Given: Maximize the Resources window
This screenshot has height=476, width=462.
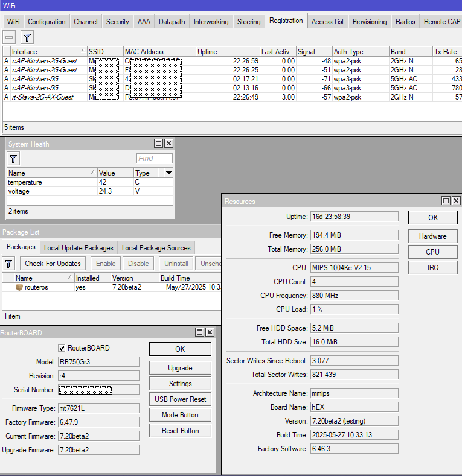Looking at the screenshot, I should click(446, 201).
